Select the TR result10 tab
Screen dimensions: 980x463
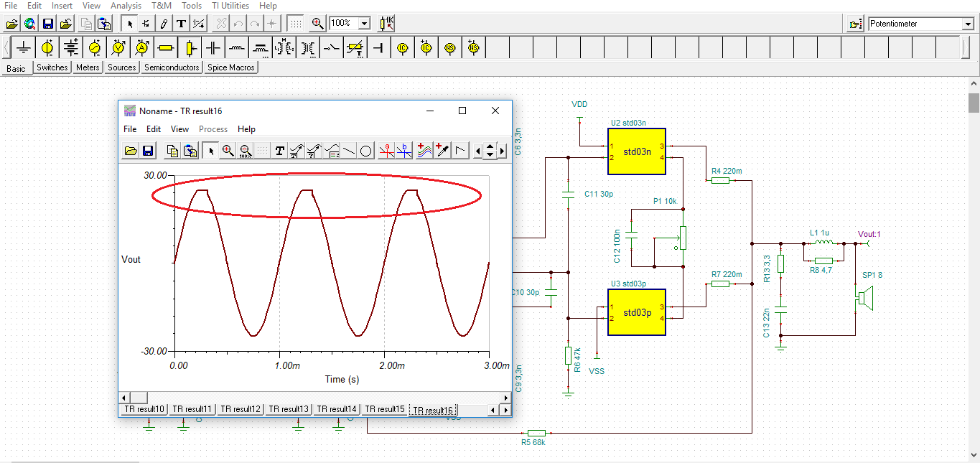coord(144,409)
